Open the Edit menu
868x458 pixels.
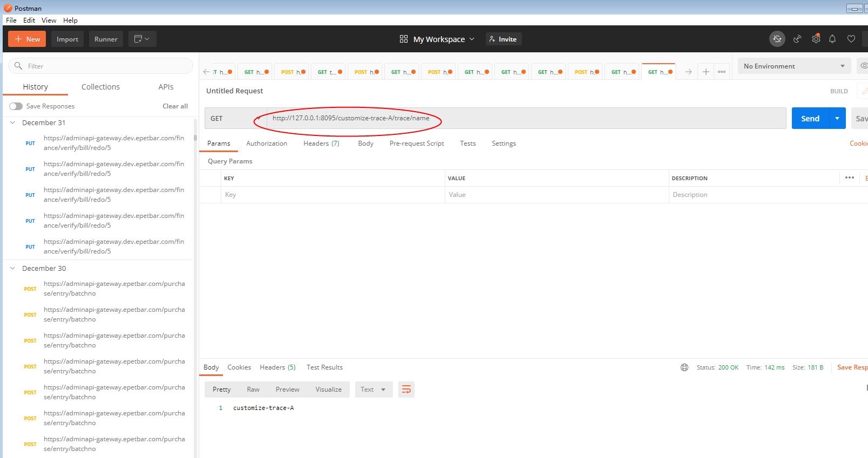pos(29,20)
